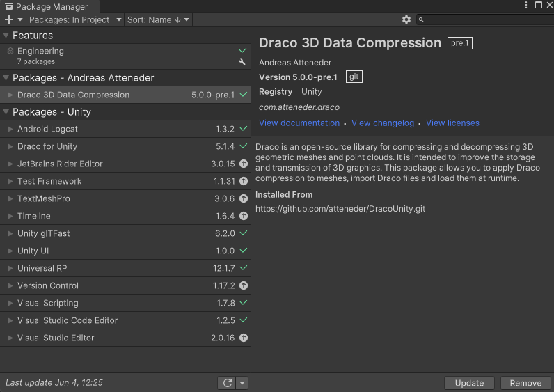Expand the Android Logcat versions arrow
Viewport: 554px width, 392px height.
click(x=10, y=129)
